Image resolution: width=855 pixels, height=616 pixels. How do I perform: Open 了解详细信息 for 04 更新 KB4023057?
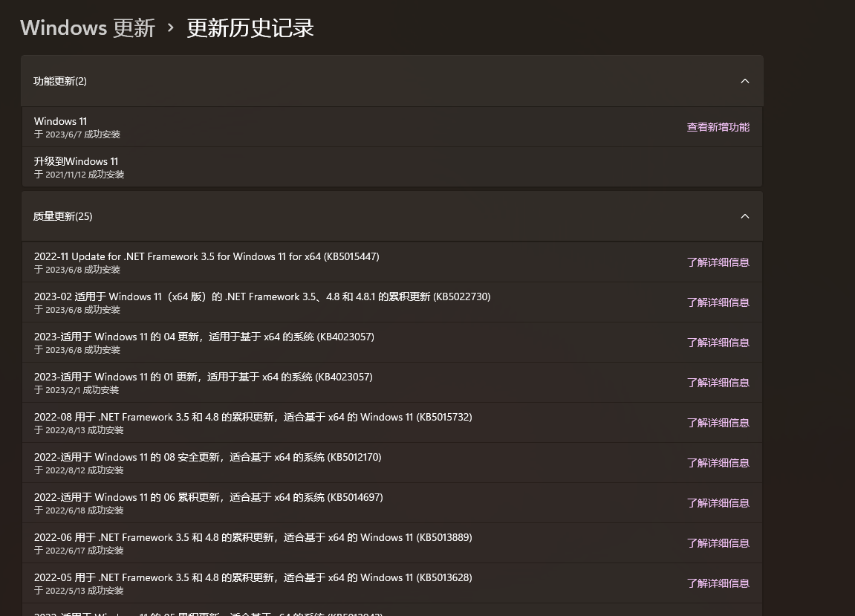(718, 343)
